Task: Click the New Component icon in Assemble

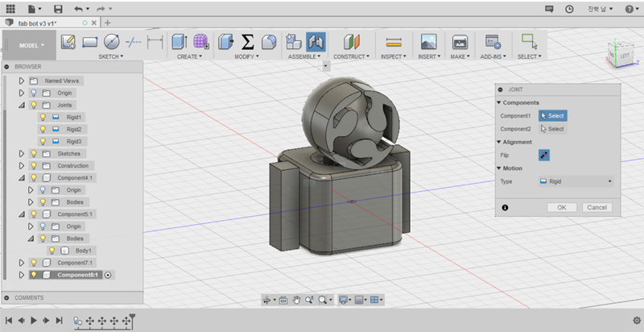Action: (x=294, y=41)
